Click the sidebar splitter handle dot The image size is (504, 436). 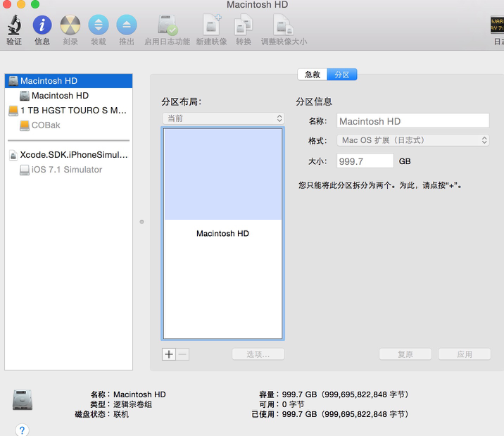tap(141, 222)
